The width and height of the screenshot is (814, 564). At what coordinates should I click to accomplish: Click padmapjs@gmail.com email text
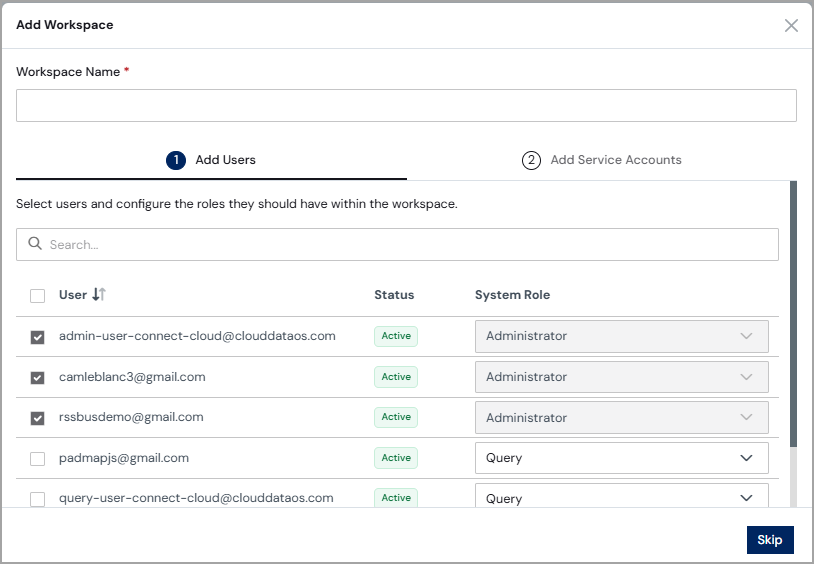[x=124, y=458]
